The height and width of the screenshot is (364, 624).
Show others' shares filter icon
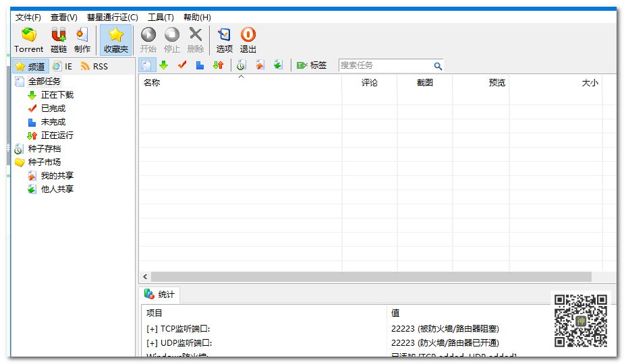278,65
